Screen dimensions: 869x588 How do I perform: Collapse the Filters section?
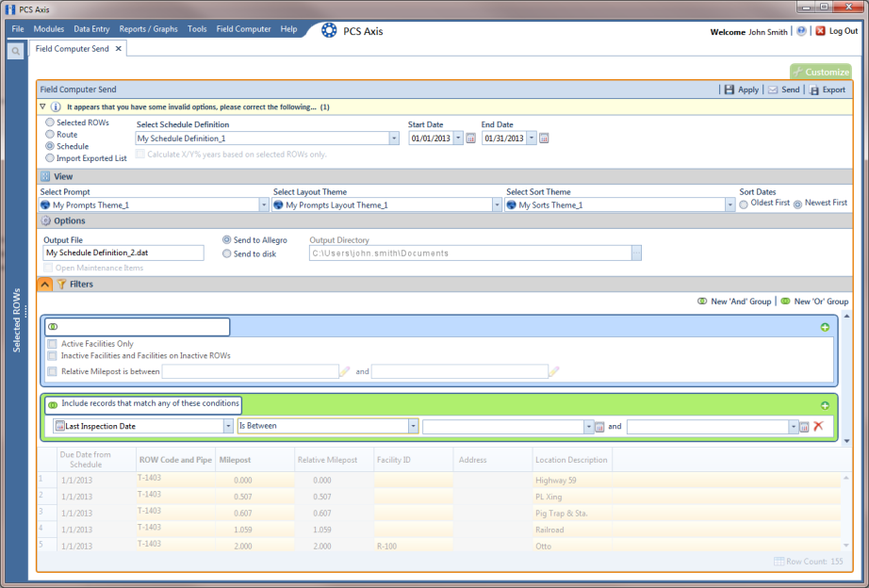click(45, 285)
